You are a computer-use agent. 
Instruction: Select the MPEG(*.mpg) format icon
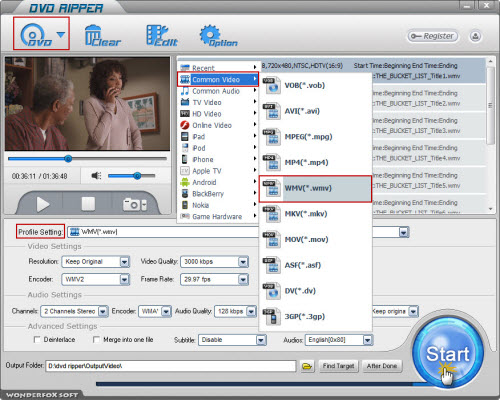pyautogui.click(x=272, y=137)
